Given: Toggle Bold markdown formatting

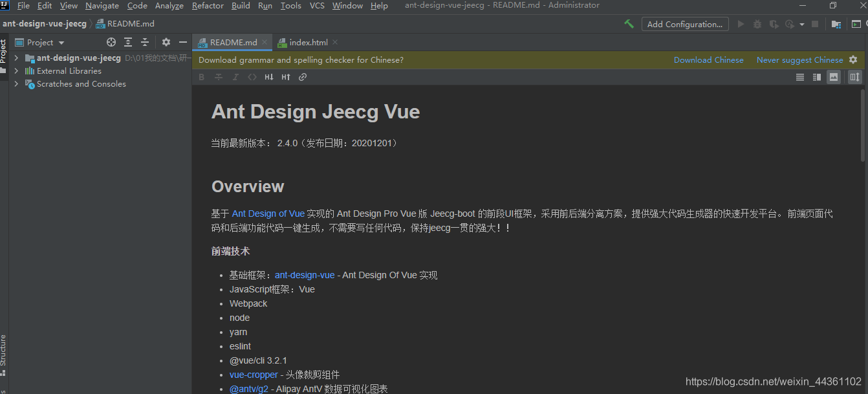Looking at the screenshot, I should tap(201, 77).
